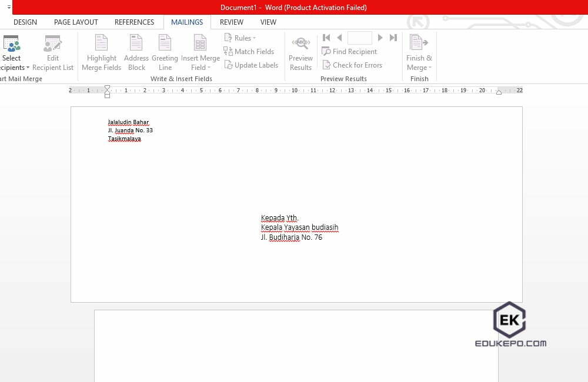Click the record number input field
This screenshot has height=382, width=588.
point(360,37)
